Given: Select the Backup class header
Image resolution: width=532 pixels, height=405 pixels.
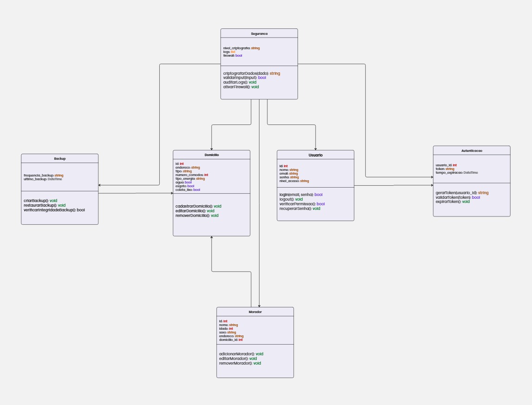Looking at the screenshot, I should click(x=59, y=158).
